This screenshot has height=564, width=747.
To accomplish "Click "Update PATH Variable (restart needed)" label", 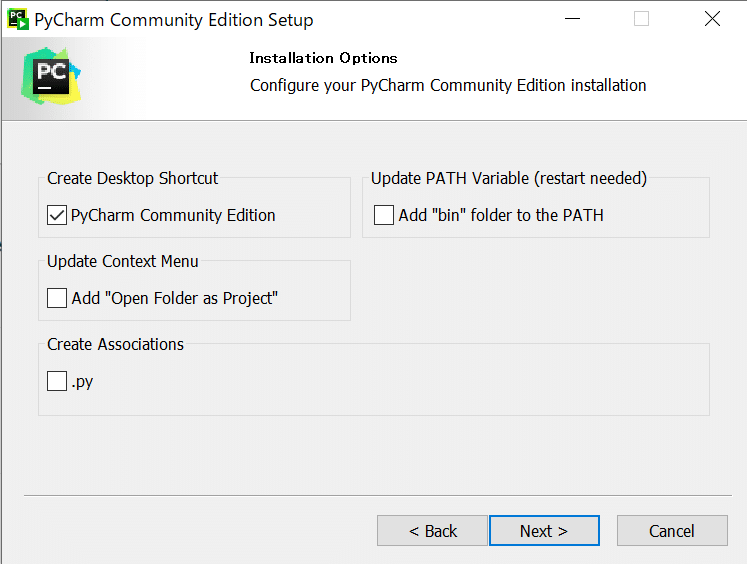I will point(509,178).
